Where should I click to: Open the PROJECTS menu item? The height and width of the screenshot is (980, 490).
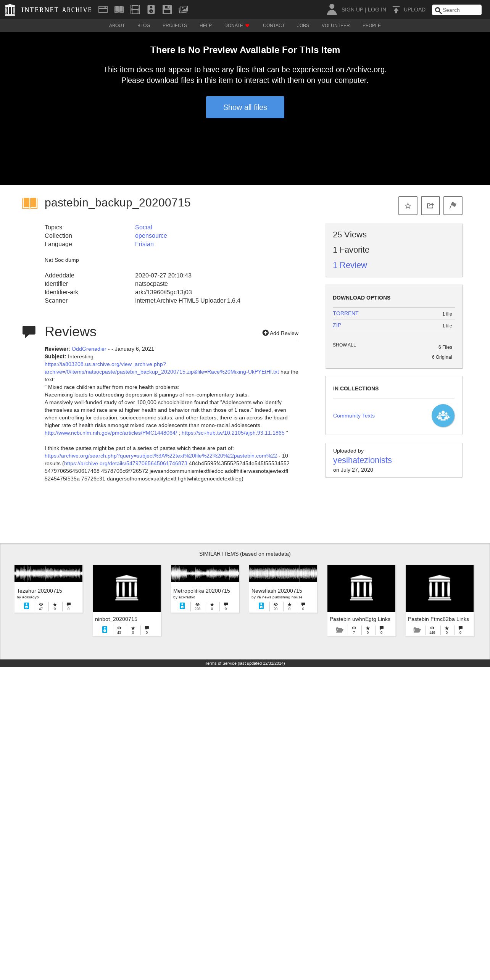coord(175,26)
